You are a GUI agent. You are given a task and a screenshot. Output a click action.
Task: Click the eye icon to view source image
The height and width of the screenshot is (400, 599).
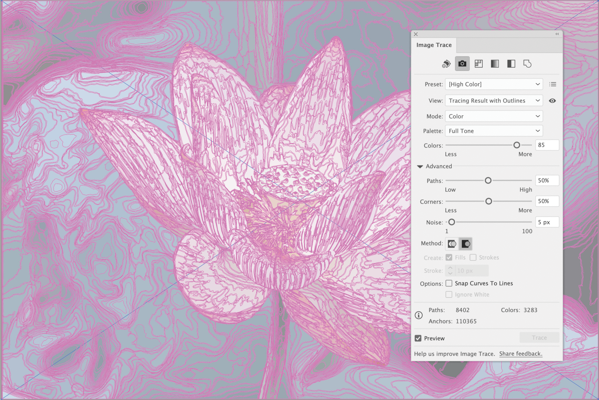tap(552, 100)
